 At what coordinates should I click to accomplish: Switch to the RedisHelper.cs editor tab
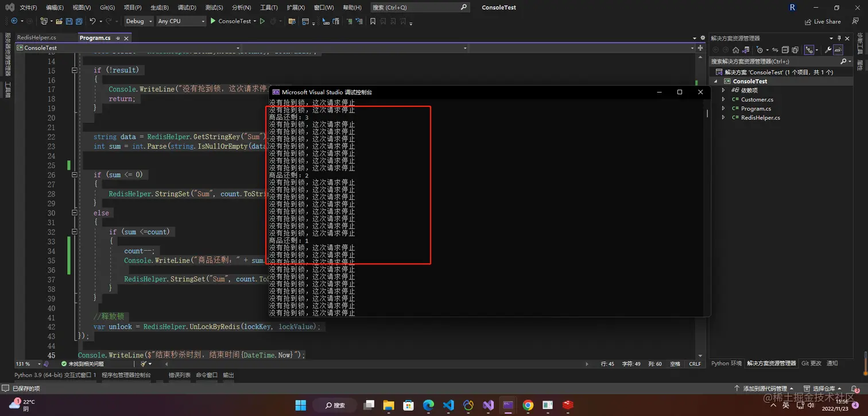(x=37, y=38)
